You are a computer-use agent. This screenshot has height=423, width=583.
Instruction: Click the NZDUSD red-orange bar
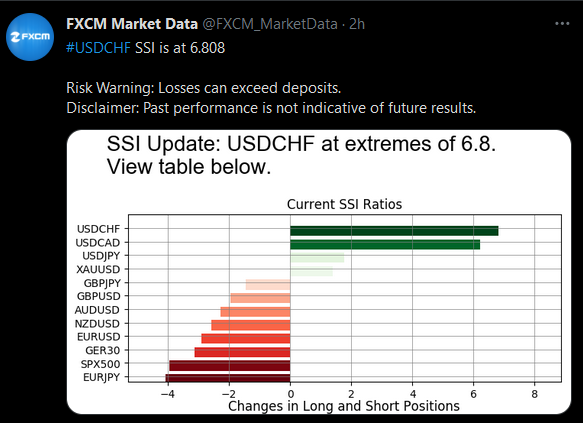251,325
